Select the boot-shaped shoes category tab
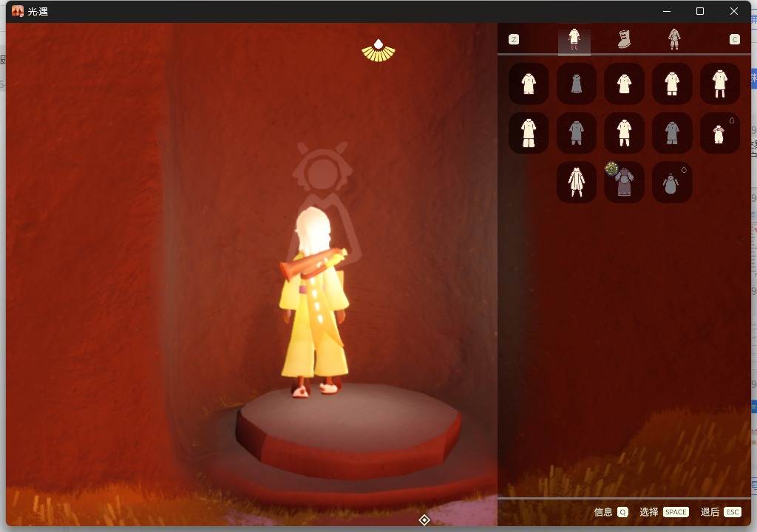This screenshot has height=532, width=757. point(624,39)
